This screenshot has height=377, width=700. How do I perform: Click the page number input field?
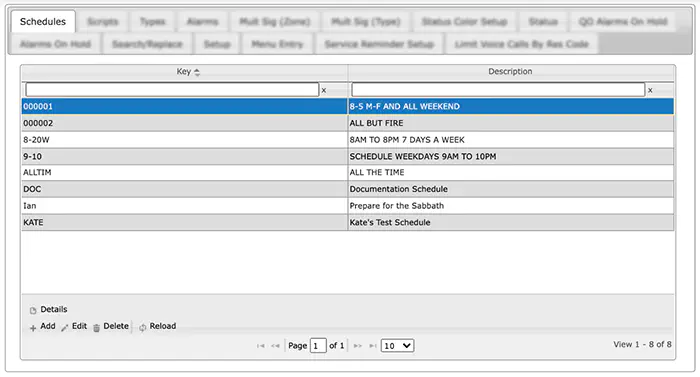[x=318, y=346]
